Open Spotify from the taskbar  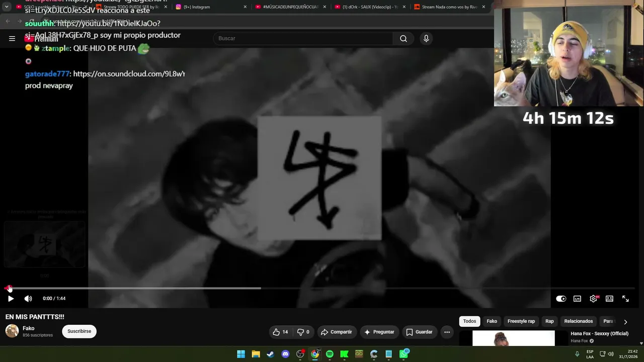coord(330,354)
